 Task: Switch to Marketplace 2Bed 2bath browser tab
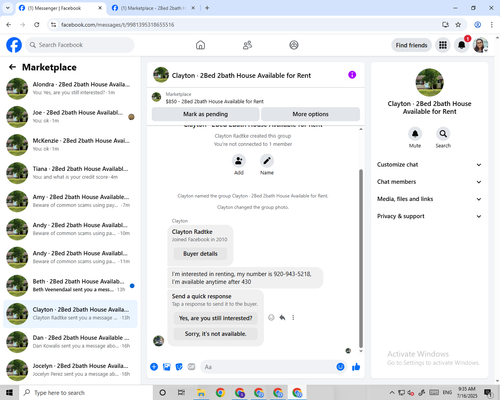tap(153, 8)
